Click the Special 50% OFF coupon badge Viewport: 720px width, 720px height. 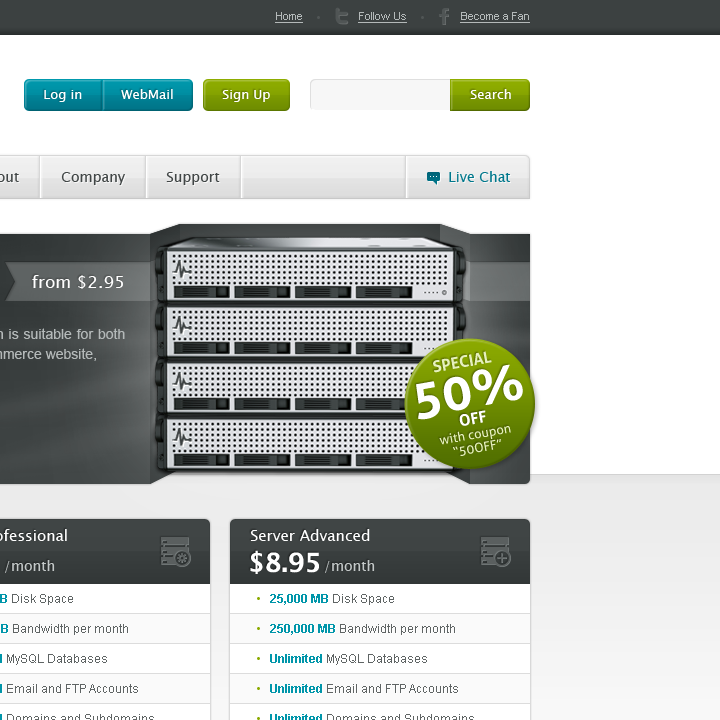[470, 404]
